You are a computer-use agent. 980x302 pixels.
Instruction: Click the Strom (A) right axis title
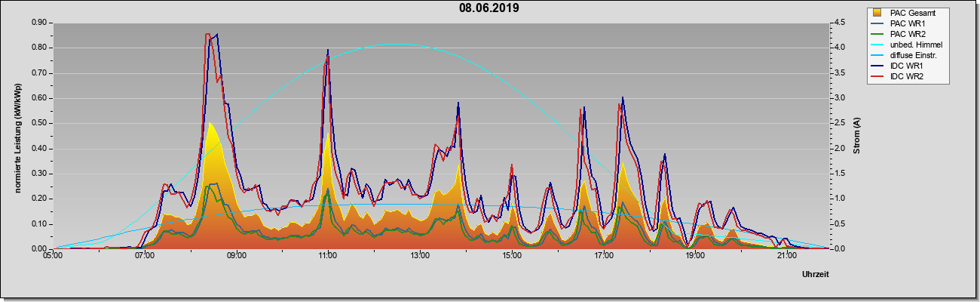(857, 136)
